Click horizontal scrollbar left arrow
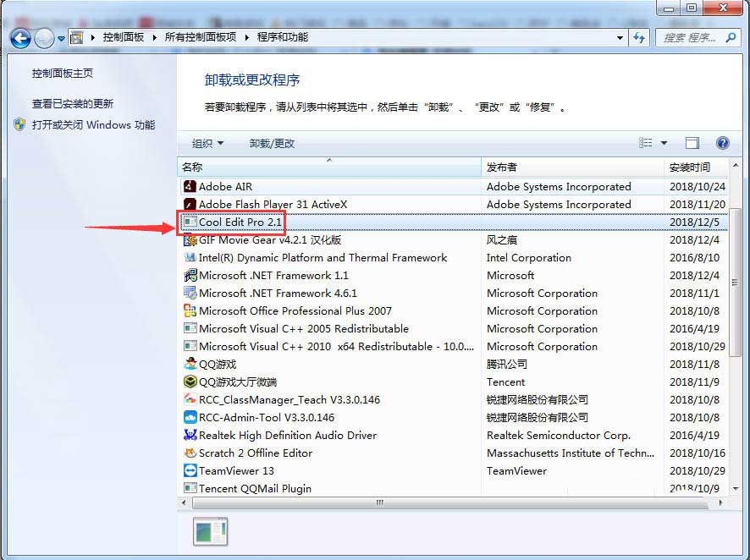Viewport: 750px width, 560px height. coord(185,502)
